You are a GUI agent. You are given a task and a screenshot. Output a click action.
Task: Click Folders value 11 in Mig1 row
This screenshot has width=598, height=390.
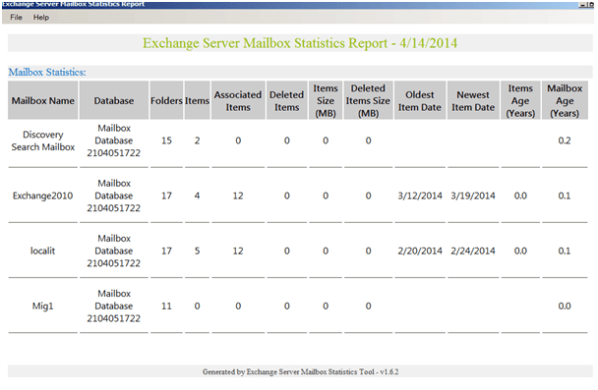coord(166,306)
